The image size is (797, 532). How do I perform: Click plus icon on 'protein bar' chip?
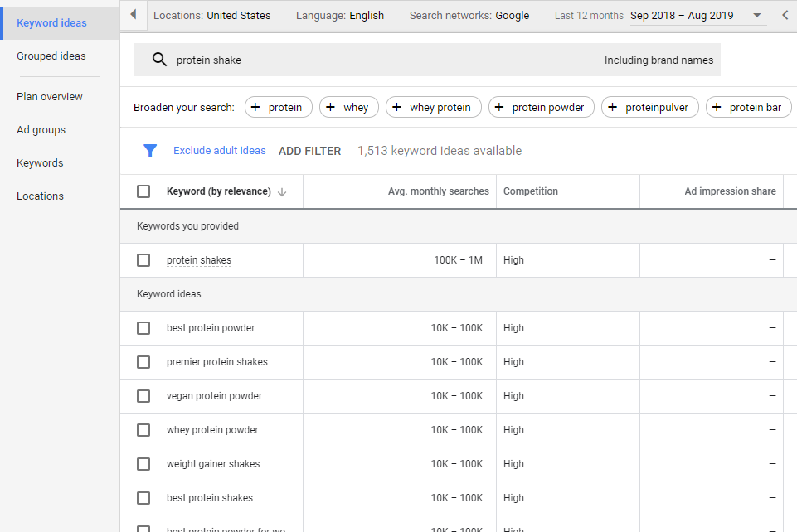[717, 108]
